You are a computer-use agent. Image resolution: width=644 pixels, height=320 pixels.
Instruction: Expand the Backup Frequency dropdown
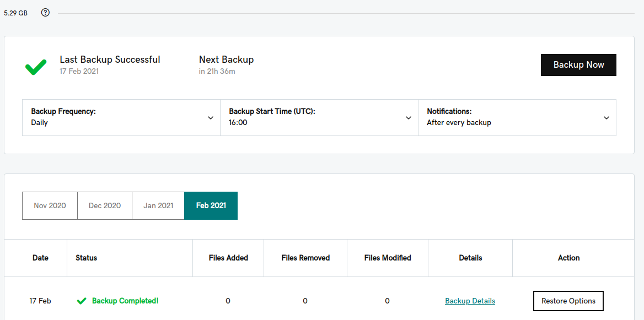point(121,117)
